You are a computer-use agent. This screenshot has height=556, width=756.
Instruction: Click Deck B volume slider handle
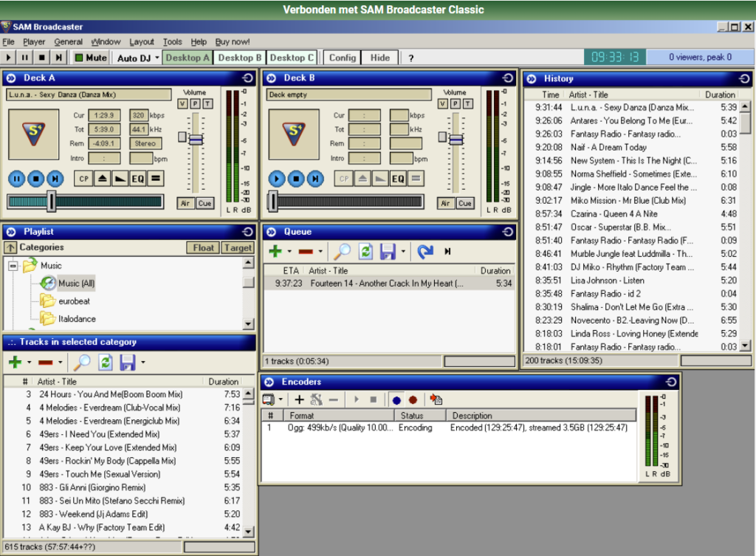click(x=456, y=140)
